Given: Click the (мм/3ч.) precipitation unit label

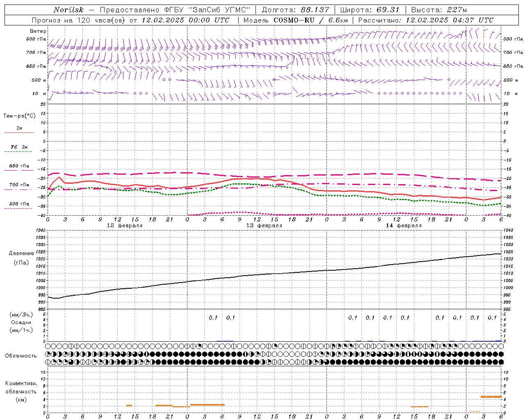Looking at the screenshot, I should (x=21, y=315).
